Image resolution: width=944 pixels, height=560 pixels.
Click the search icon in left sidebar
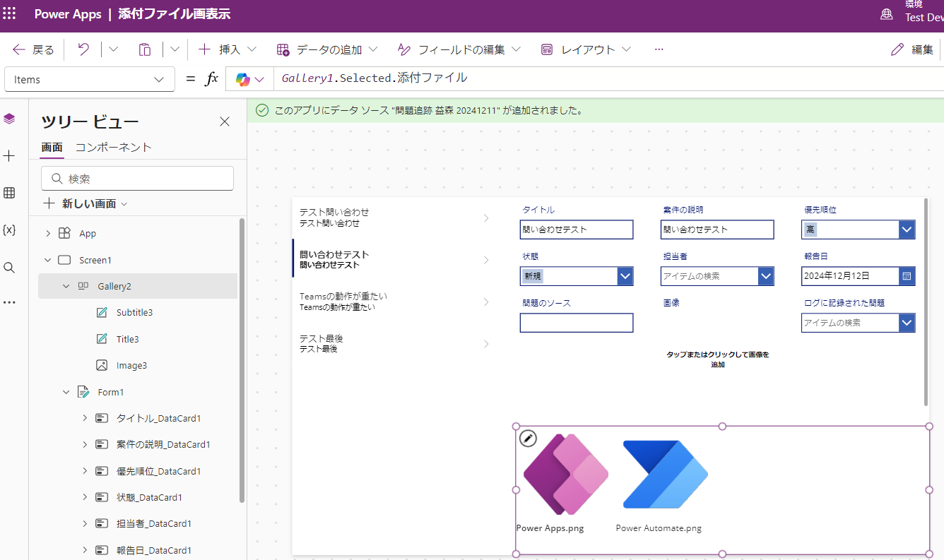(9, 268)
